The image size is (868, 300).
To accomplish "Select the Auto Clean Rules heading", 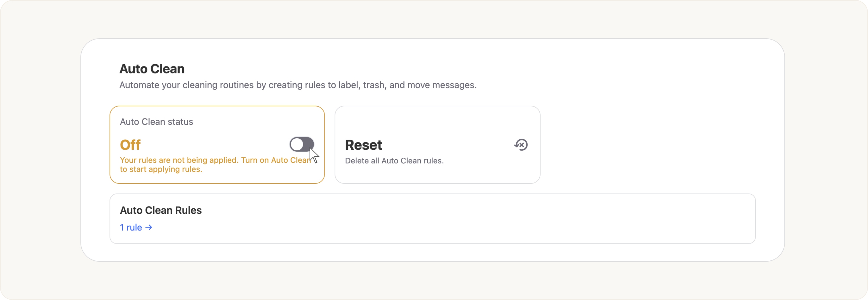I will [161, 210].
